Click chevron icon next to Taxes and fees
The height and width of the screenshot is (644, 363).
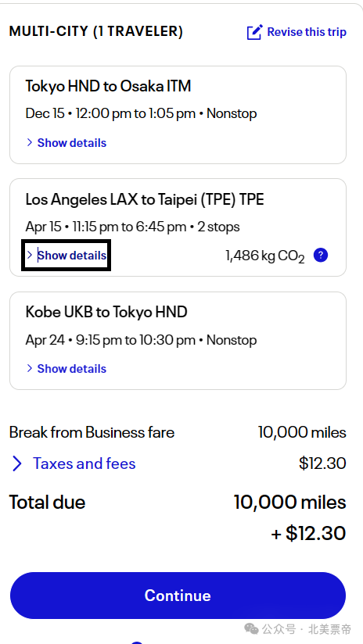pos(17,463)
